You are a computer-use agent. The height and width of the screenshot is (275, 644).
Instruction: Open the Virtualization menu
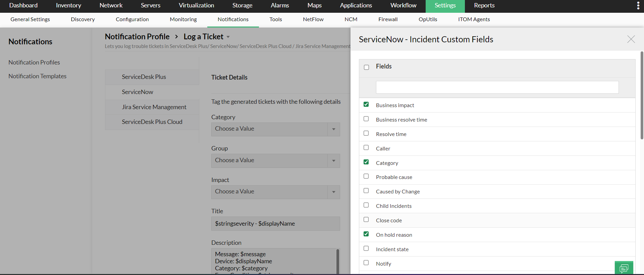(x=196, y=5)
